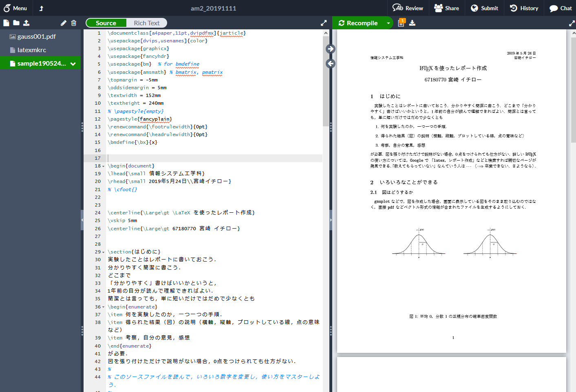Click the PDF preview vertical scrollbar

point(573,90)
